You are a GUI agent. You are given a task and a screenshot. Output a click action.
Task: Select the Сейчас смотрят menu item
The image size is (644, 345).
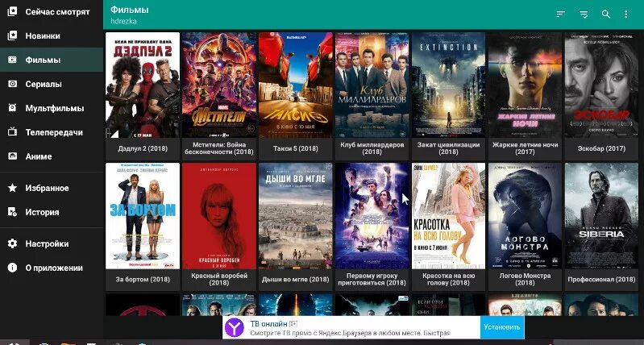coord(52,11)
